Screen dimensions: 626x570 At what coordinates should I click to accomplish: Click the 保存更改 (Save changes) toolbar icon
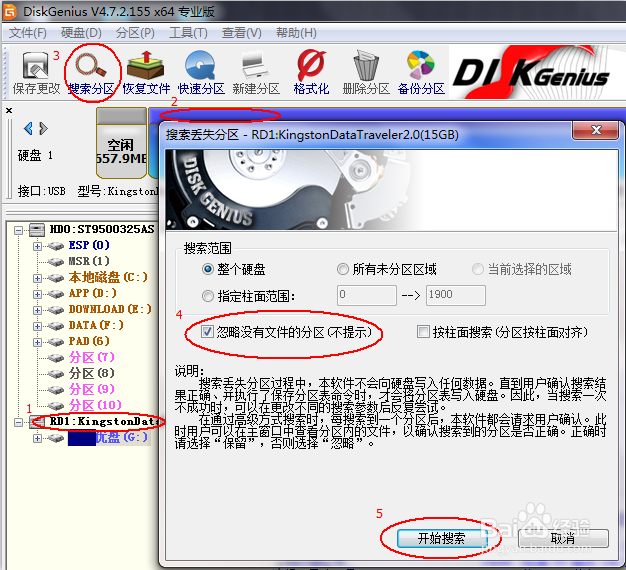[x=36, y=73]
